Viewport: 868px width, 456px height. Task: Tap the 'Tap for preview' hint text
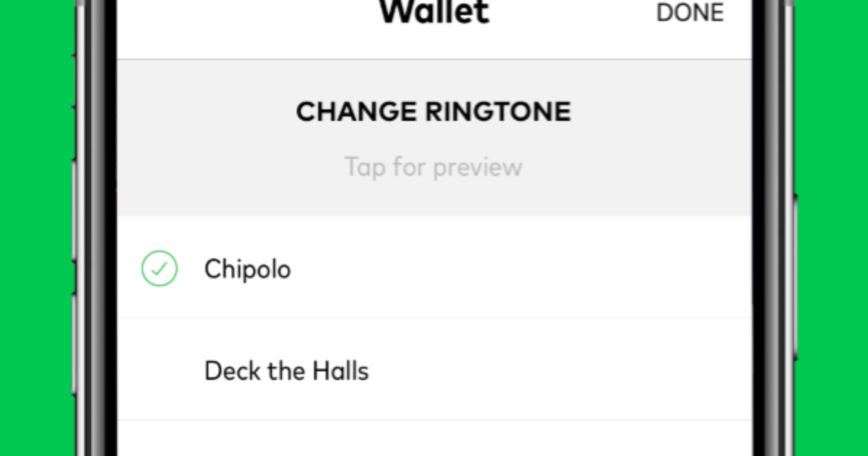(x=433, y=167)
